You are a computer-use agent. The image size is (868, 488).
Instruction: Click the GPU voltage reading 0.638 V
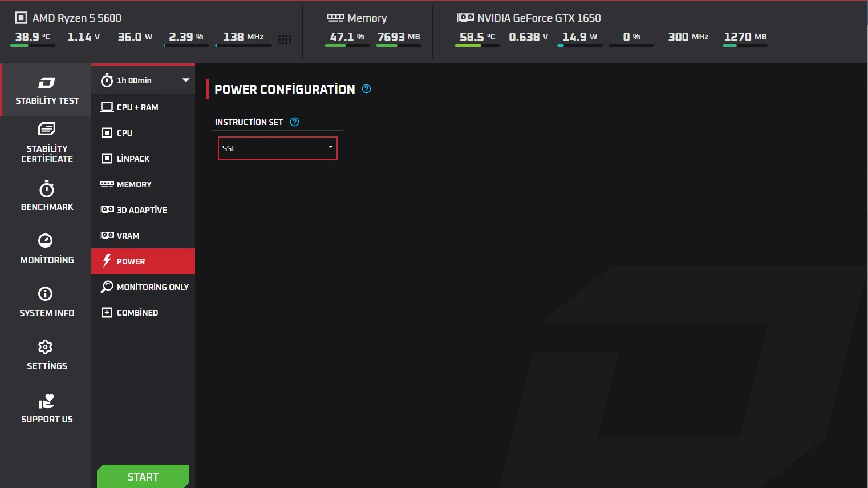click(x=529, y=37)
